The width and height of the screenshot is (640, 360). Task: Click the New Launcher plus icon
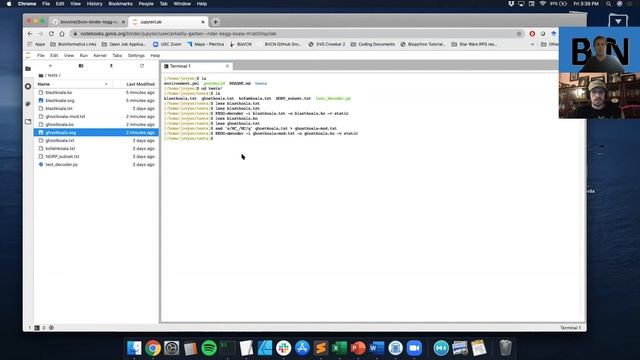(x=50, y=66)
